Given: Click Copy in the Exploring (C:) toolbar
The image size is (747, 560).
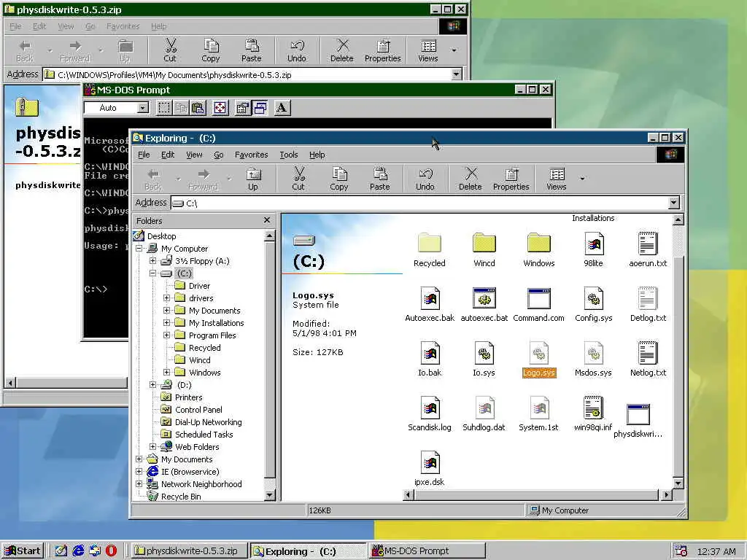Looking at the screenshot, I should click(338, 179).
